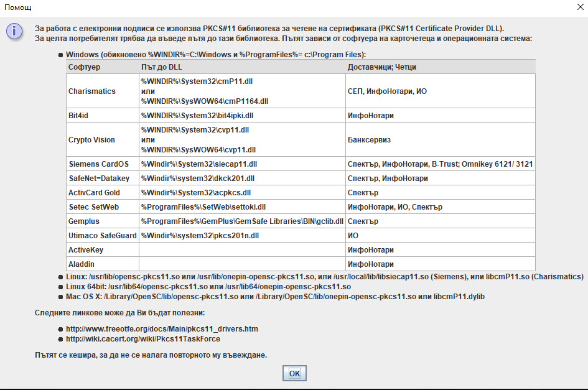
Task: Select the Utimaco SafeGuard cell
Action: pos(103,235)
